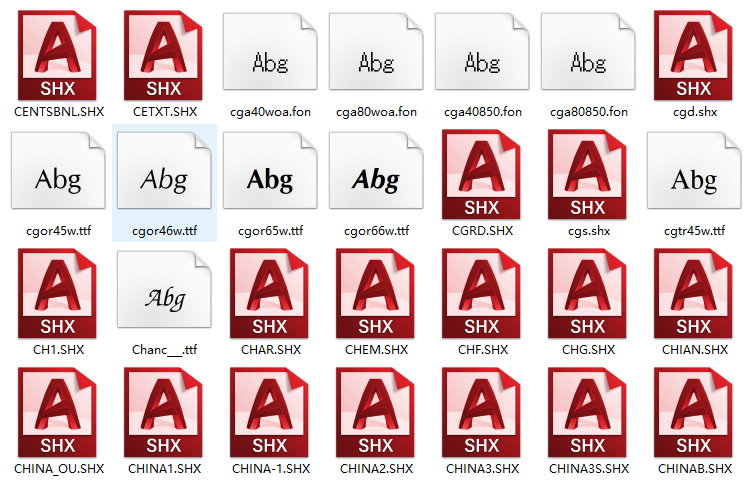Viewport: 747px width, 481px height.
Task: Click the CHIAN.SHX file icon
Action: (694, 293)
